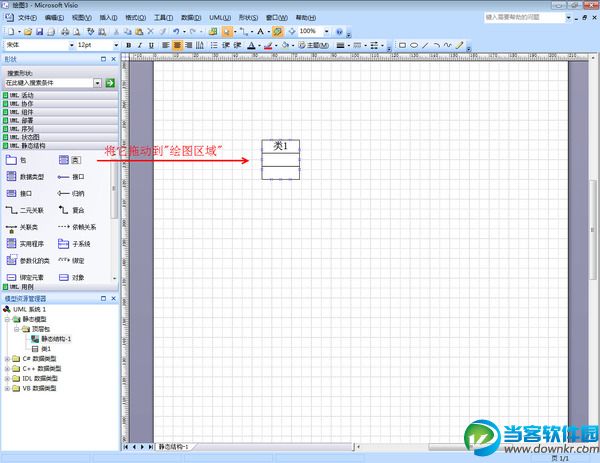
Task: Toggle Bold text formatting
Action: coord(129,45)
